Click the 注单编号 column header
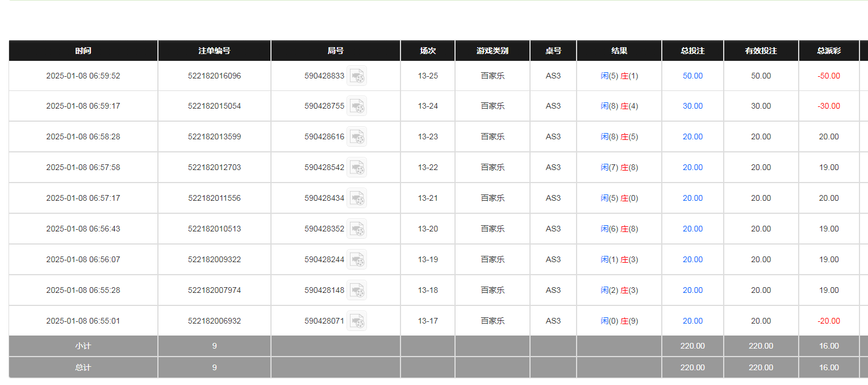868x385 pixels. coord(214,51)
